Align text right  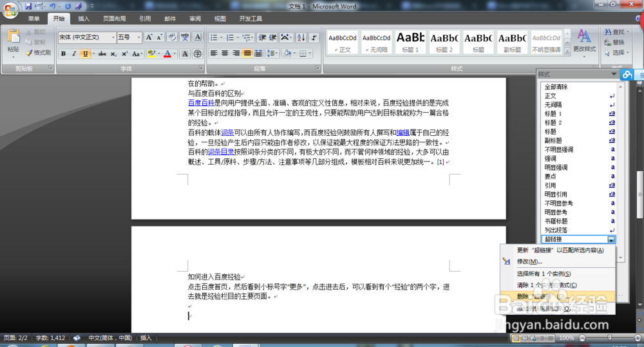[x=236, y=53]
